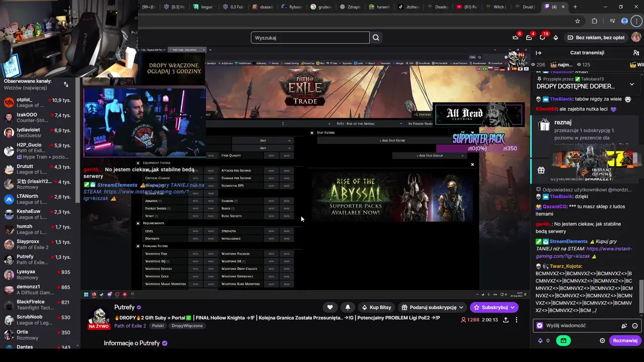
Task: Open Slayproxx channel in sidebar
Action: point(38,244)
